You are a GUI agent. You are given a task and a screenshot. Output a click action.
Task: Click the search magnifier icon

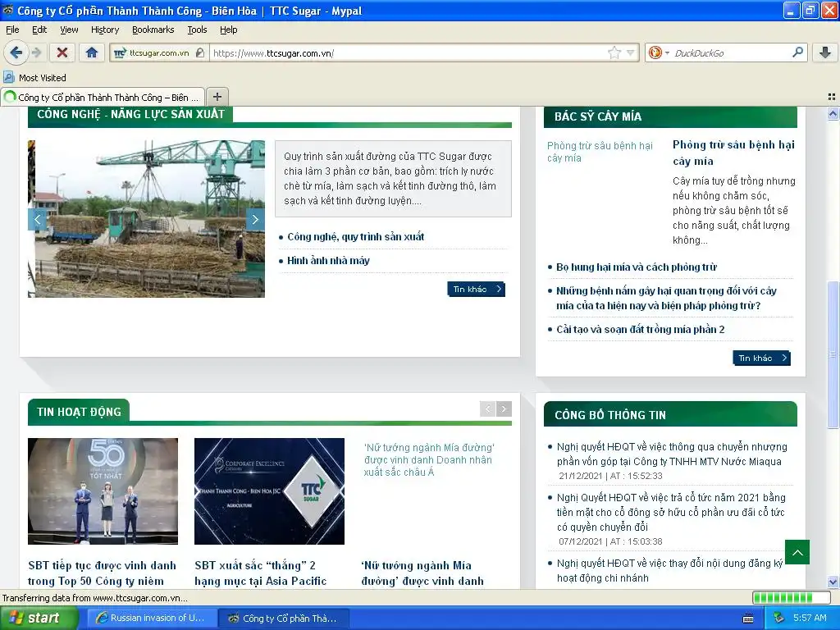point(797,52)
